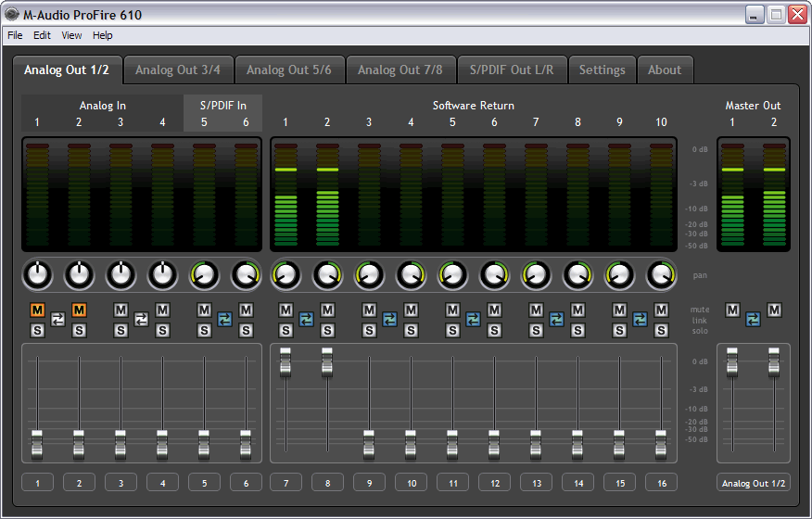812x519 pixels.
Task: Mute Analog In channel 3
Action: 121,310
